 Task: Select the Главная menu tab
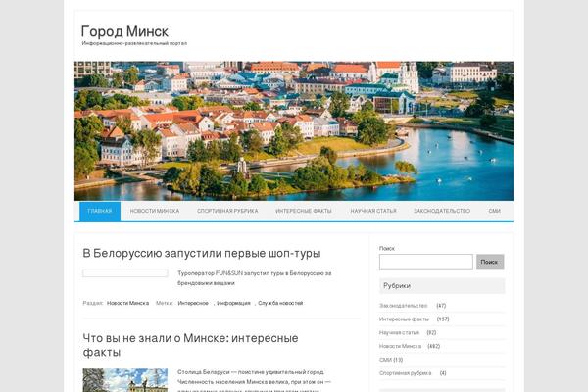click(100, 211)
